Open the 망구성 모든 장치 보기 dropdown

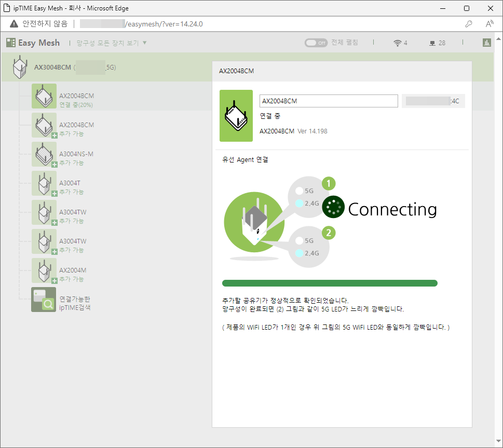coord(111,43)
